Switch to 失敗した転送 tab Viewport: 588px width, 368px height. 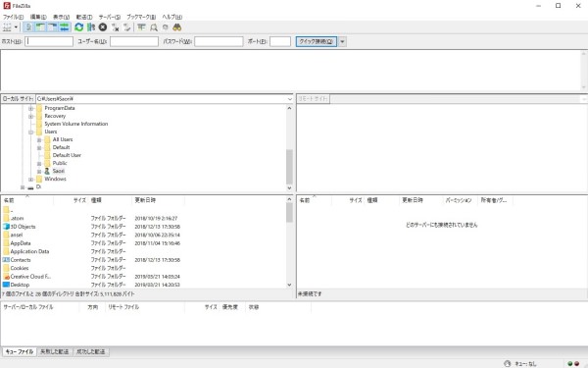click(55, 352)
